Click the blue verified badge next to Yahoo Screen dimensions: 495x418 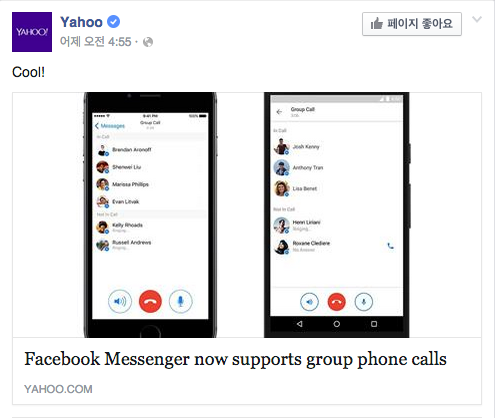click(113, 22)
